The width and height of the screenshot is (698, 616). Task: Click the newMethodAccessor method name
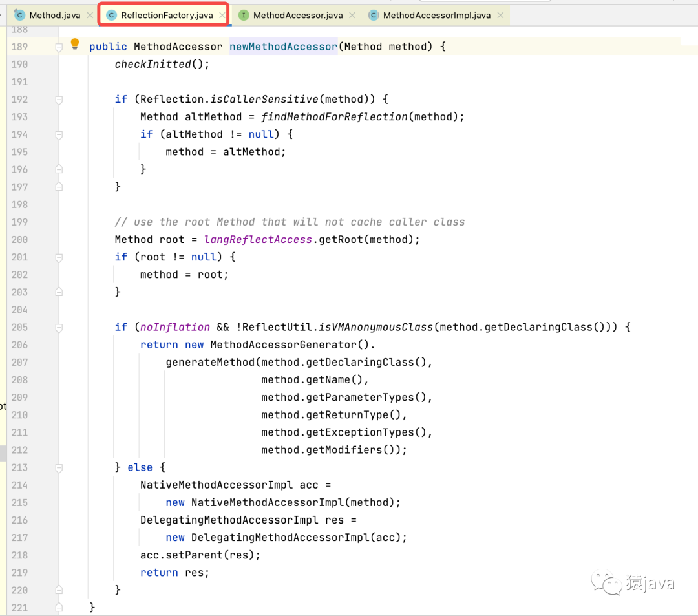pyautogui.click(x=284, y=47)
